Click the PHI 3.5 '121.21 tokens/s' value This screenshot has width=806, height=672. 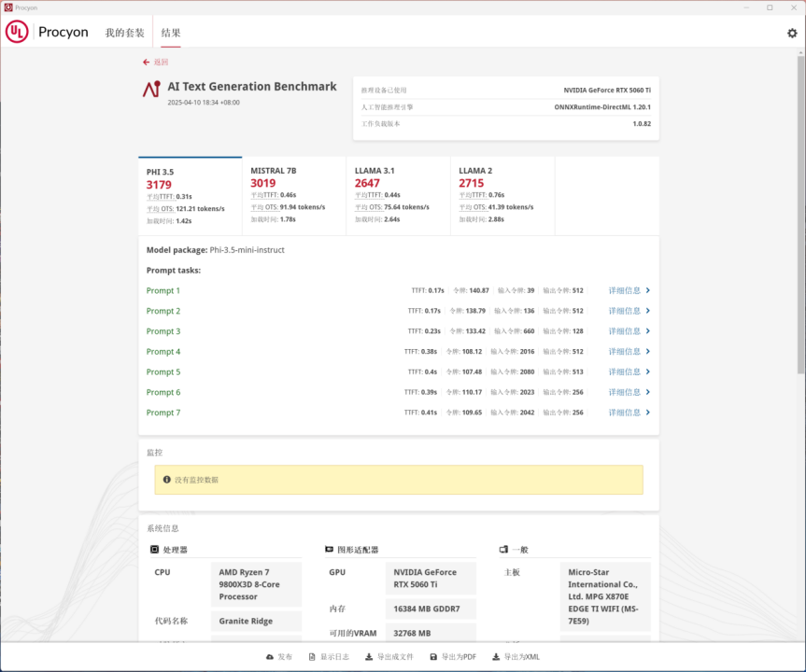(x=200, y=208)
